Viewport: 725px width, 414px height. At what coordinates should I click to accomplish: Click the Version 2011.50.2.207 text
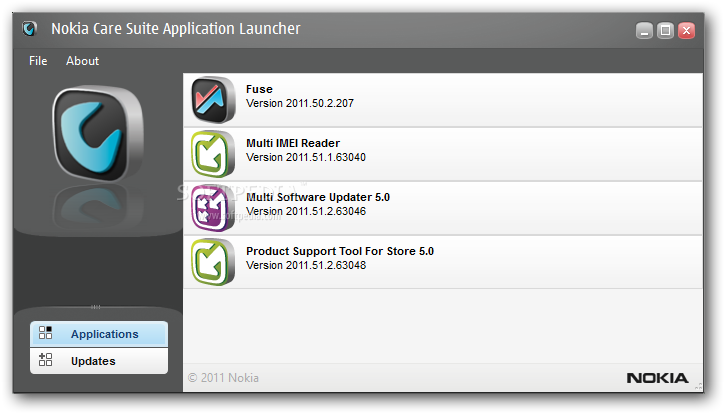(300, 103)
